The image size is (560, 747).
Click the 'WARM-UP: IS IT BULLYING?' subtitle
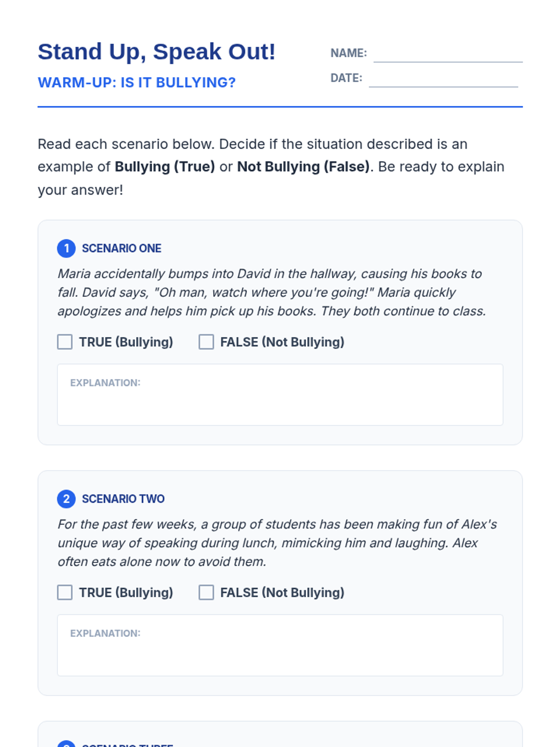coord(137,83)
